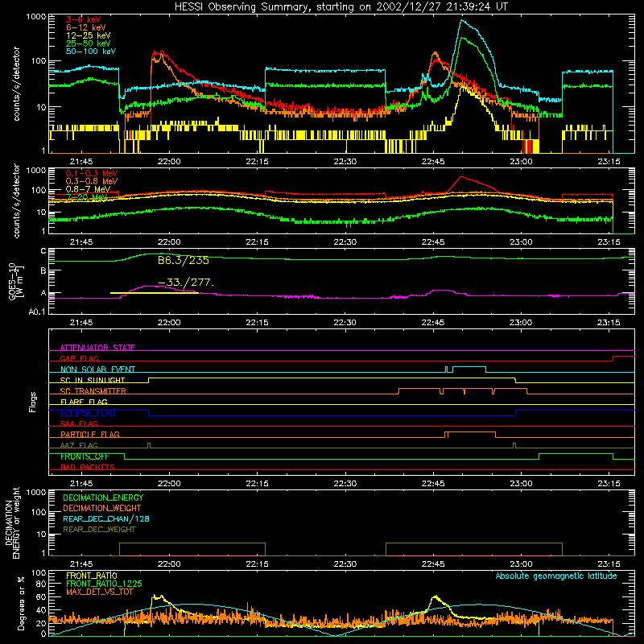Select the 12-25 keV legend label
Screen dimensions: 644x644
89,35
